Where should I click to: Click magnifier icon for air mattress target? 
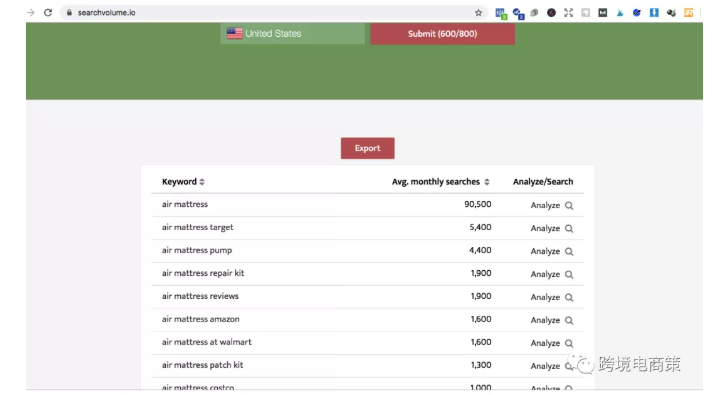coord(569,229)
